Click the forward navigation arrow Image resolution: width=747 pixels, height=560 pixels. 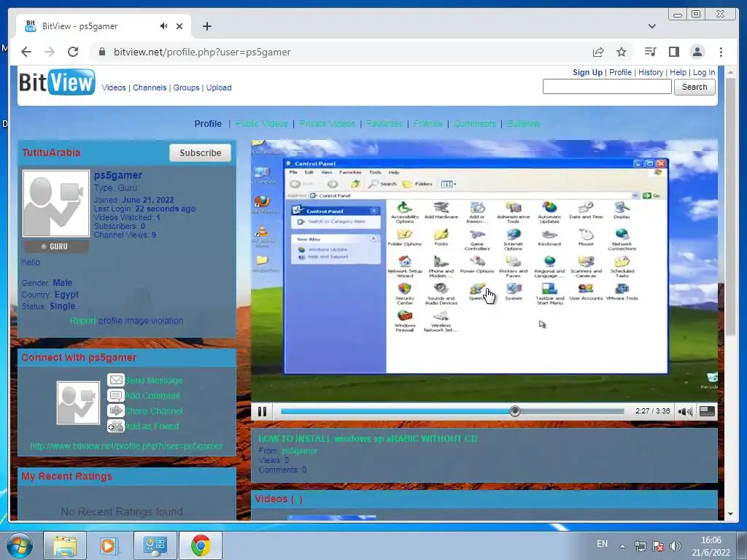point(50,52)
